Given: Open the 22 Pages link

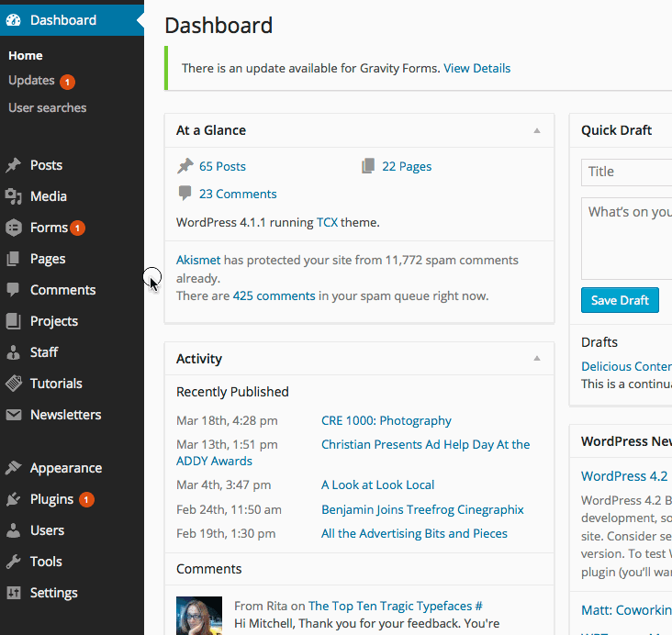Looking at the screenshot, I should 407,167.
